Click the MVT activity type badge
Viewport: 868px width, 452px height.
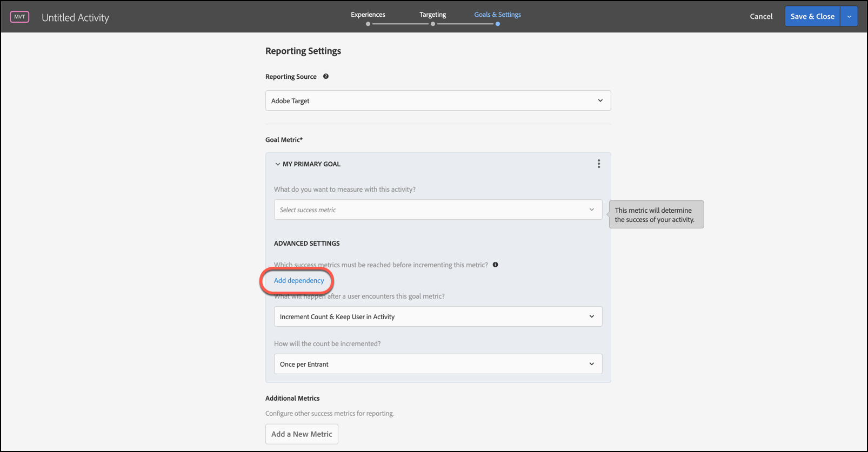point(19,17)
